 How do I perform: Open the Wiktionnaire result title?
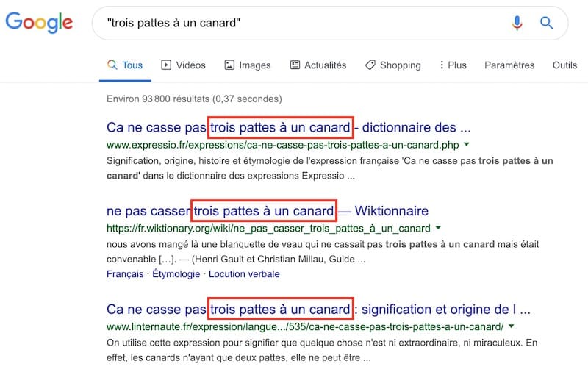coord(267,211)
